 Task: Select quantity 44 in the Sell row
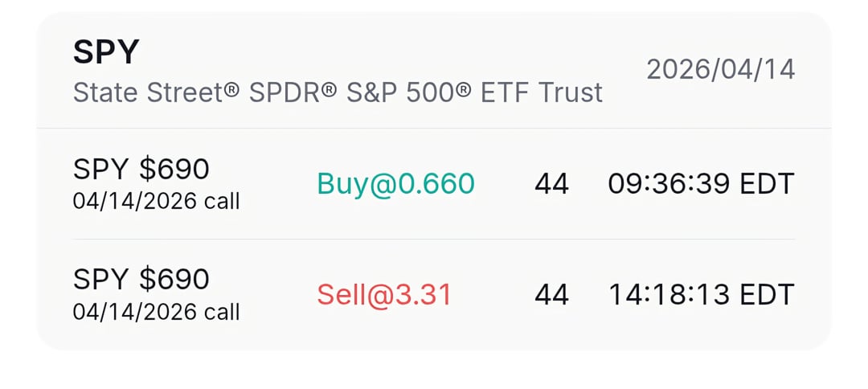click(x=551, y=295)
